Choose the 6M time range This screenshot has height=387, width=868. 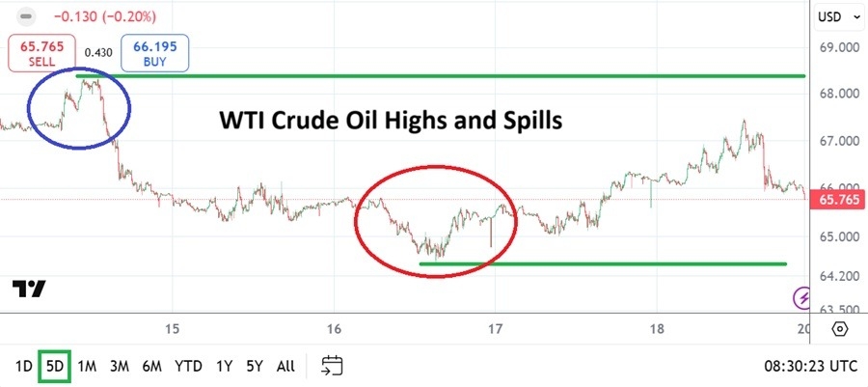151,367
